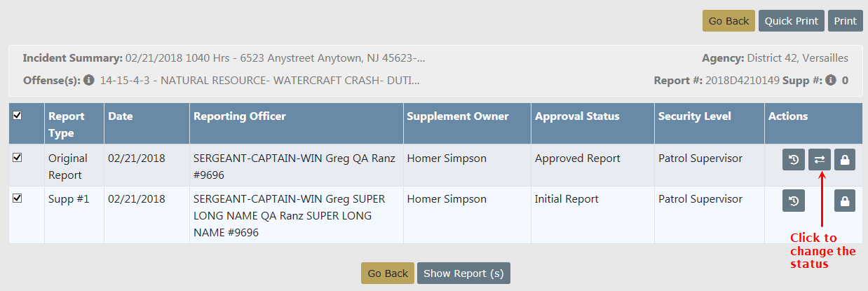Click the lock icon for Original Report
868x291 pixels.
(845, 161)
